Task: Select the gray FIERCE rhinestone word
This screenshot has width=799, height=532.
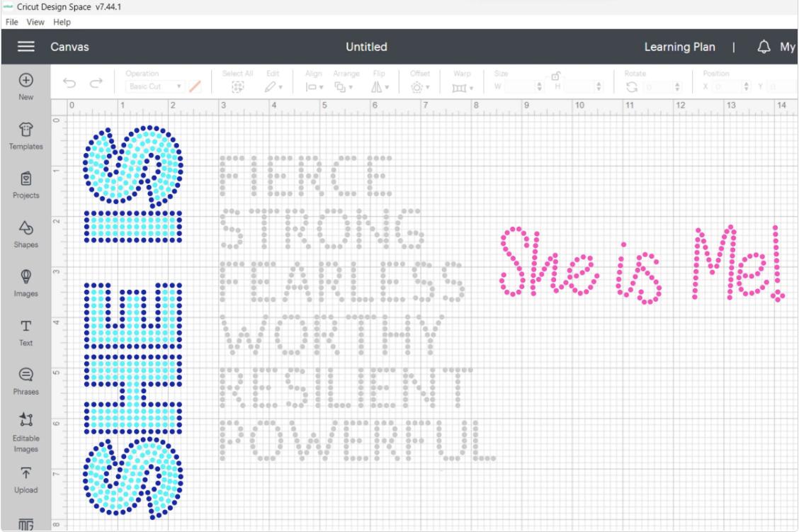Action: [306, 176]
